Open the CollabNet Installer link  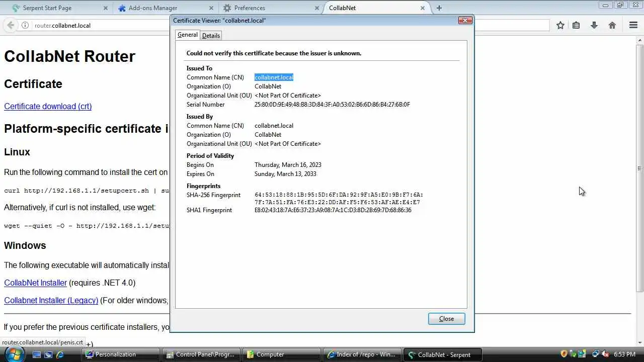point(35,283)
